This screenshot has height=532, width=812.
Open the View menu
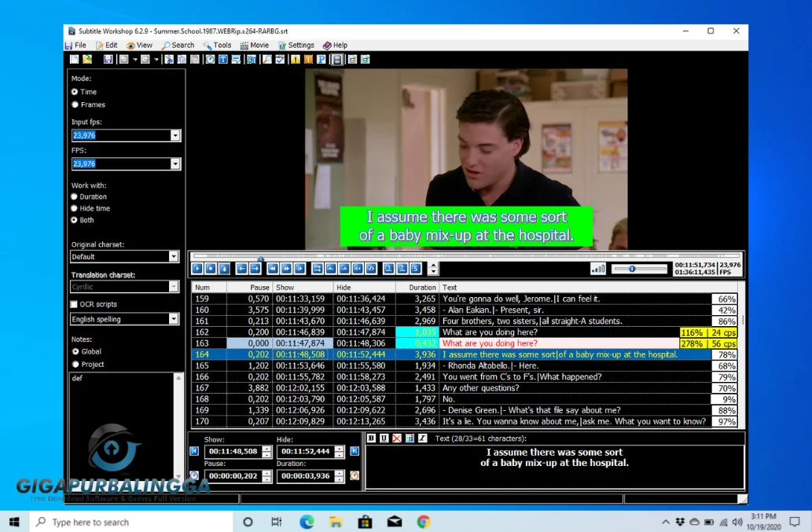click(x=139, y=45)
